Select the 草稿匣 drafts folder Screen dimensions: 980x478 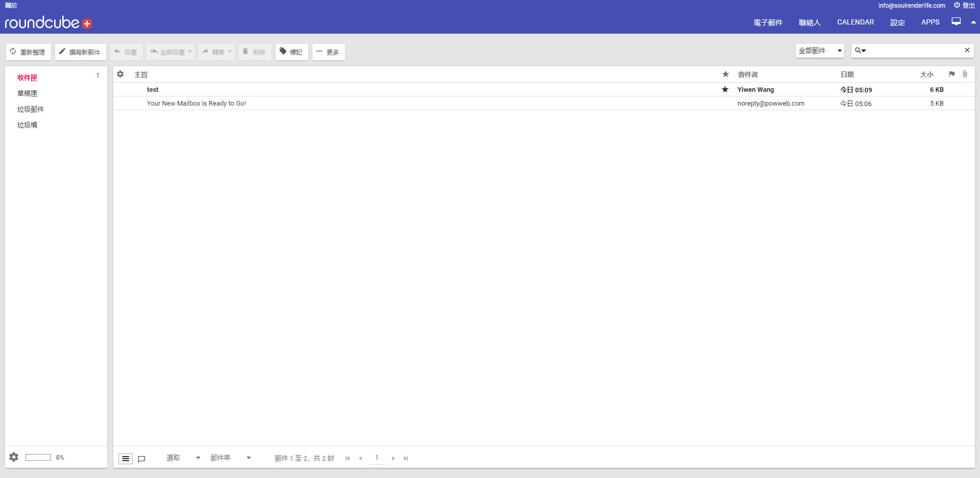[x=27, y=93]
